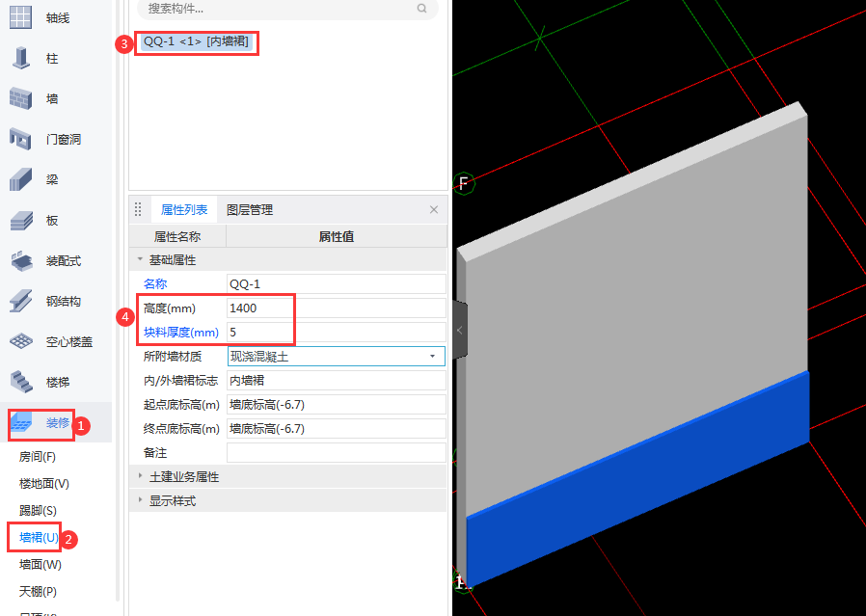Select the 楼梯 stairs icon
The width and height of the screenshot is (866, 616).
(x=20, y=382)
